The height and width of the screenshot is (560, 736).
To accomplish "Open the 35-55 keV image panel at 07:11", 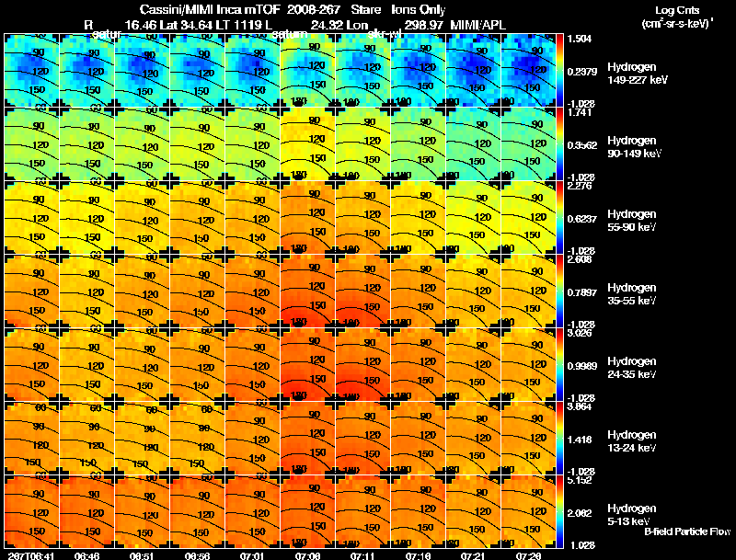I will pyautogui.click(x=362, y=291).
